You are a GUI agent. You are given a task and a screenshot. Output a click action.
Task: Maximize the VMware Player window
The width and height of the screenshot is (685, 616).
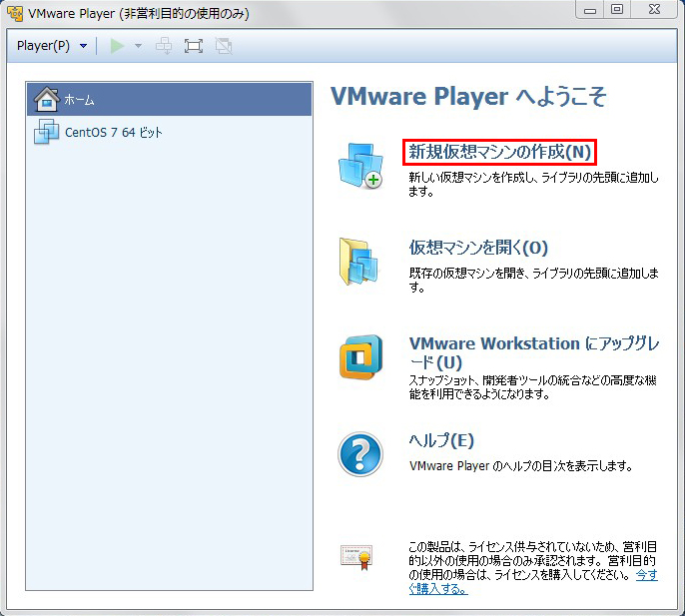tap(616, 10)
